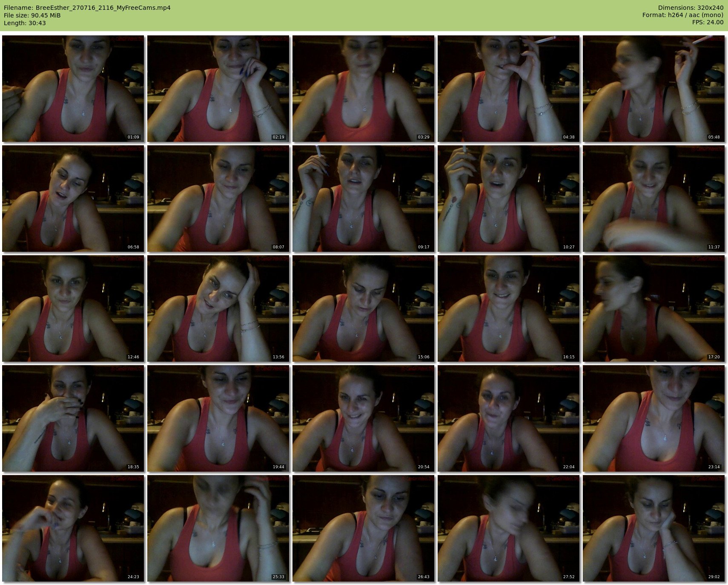Open the thumbnail at 06:58

click(x=73, y=199)
